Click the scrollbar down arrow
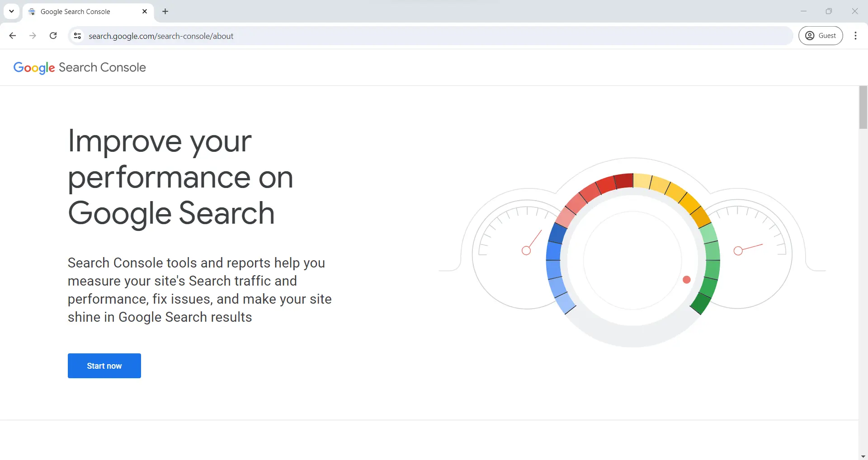Viewport: 868px width, 460px height. click(x=863, y=456)
